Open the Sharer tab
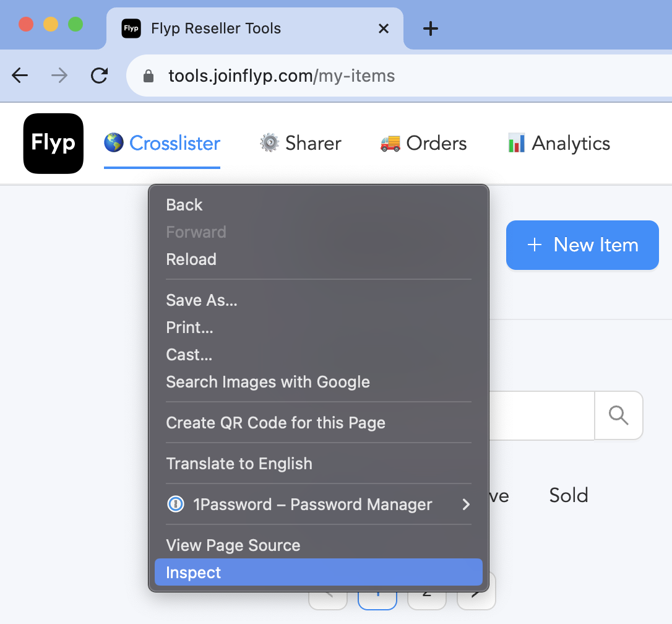Screen dimensions: 672x624 pyautogui.click(x=301, y=144)
